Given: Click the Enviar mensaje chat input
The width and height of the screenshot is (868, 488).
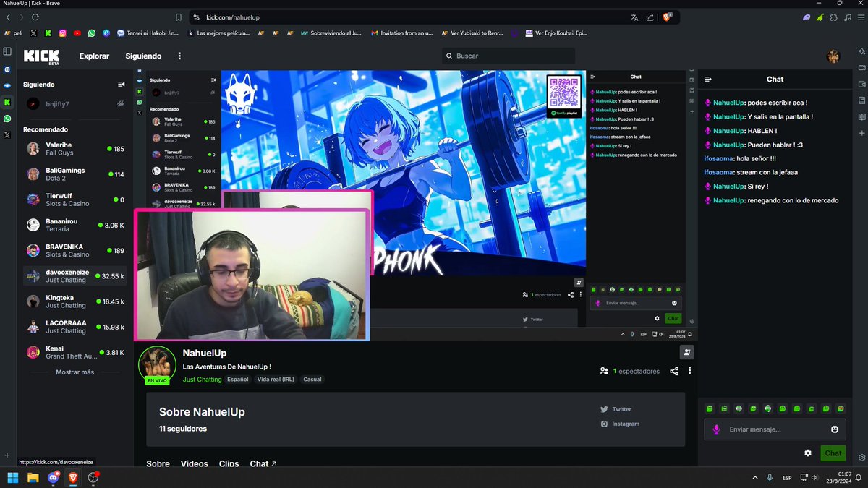Looking at the screenshot, I should [x=775, y=429].
